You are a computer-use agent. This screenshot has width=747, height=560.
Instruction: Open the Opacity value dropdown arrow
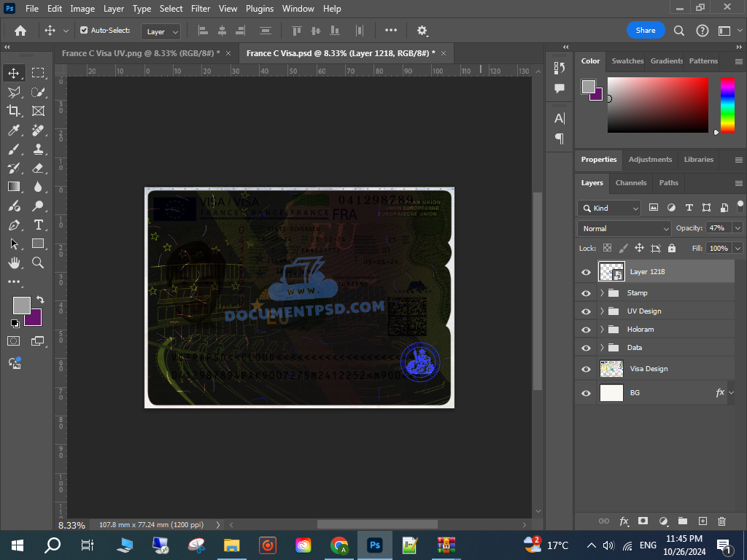pyautogui.click(x=738, y=228)
